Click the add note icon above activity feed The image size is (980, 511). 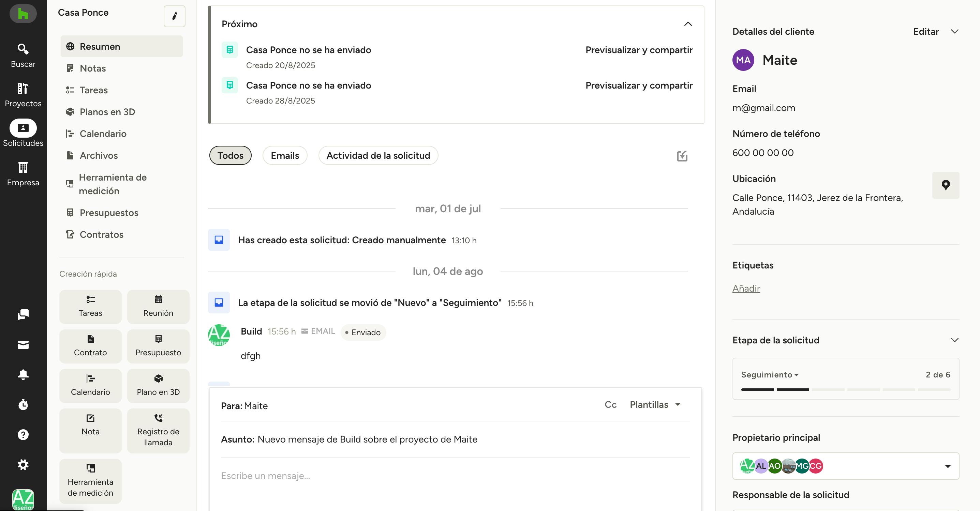tap(682, 156)
